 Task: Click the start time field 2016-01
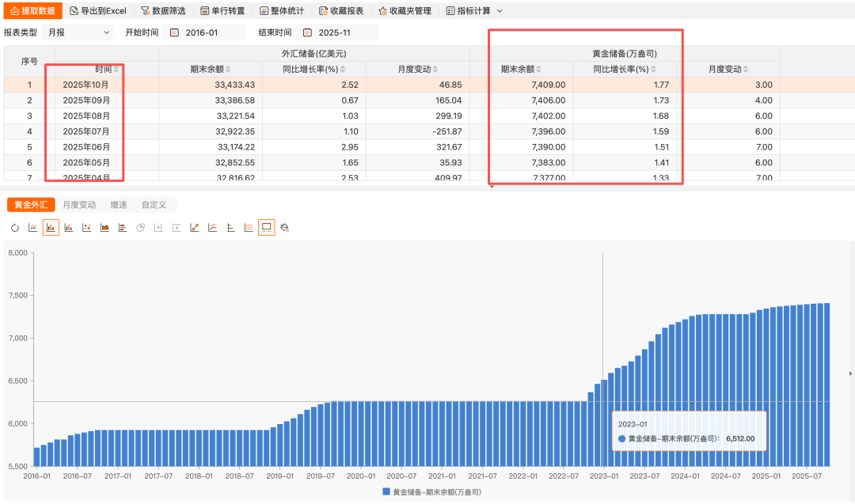pos(206,32)
